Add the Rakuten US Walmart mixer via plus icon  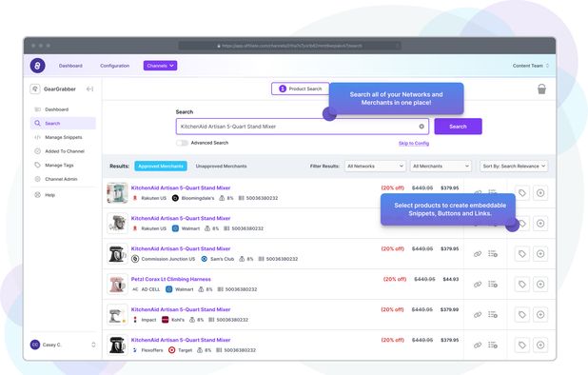tap(540, 223)
